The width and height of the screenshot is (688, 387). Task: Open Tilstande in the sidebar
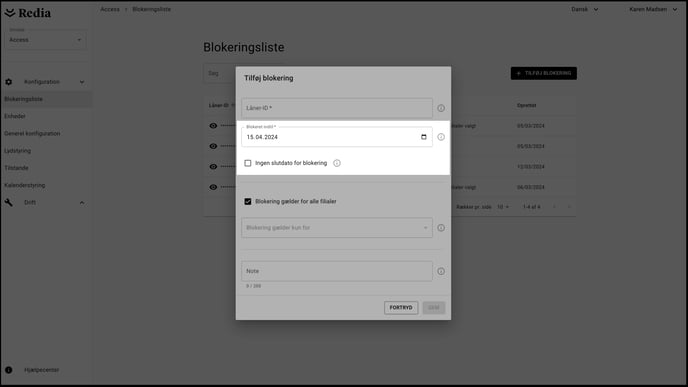pyautogui.click(x=16, y=168)
